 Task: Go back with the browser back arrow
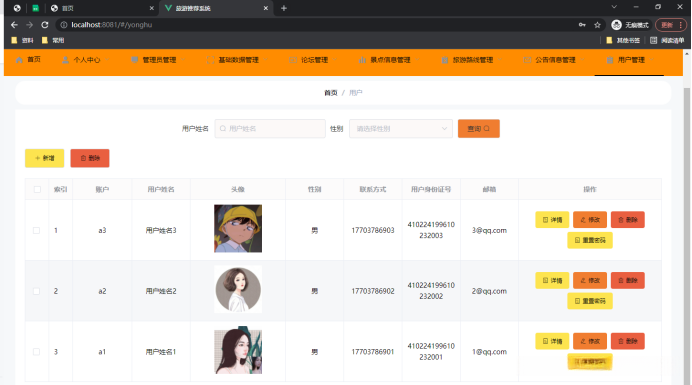(x=14, y=25)
